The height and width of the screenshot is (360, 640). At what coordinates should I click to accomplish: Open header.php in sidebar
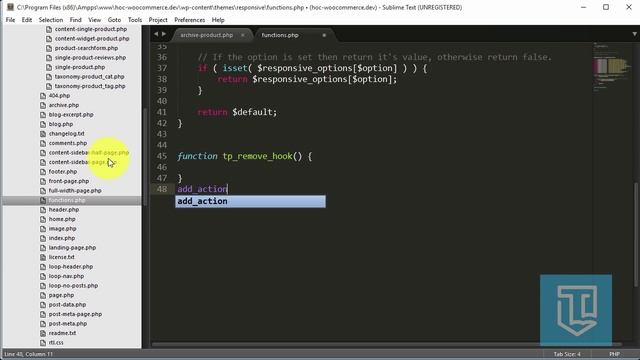[64, 209]
